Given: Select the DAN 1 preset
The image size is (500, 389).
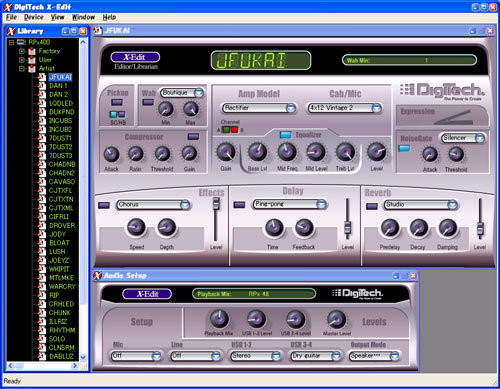Looking at the screenshot, I should tap(58, 86).
